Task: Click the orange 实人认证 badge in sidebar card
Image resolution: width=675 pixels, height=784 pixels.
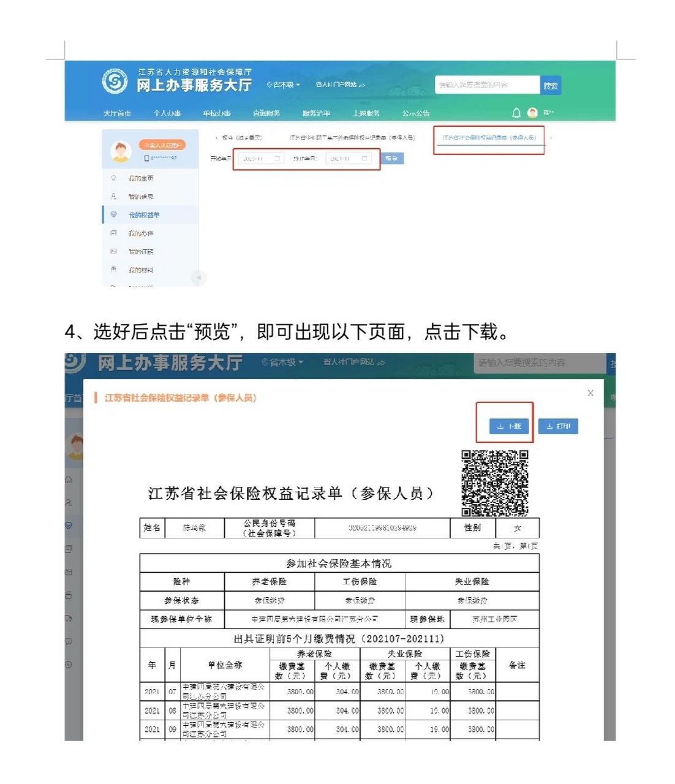Action: (162, 145)
